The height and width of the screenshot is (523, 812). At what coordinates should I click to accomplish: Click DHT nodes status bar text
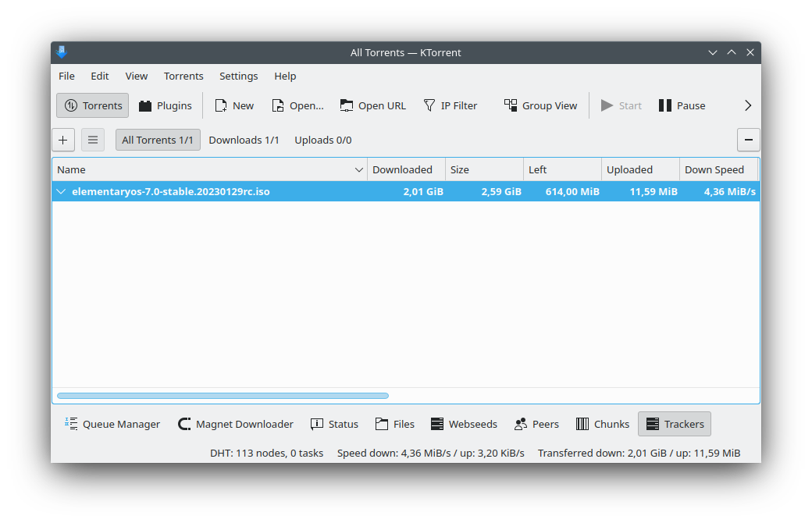click(x=266, y=453)
